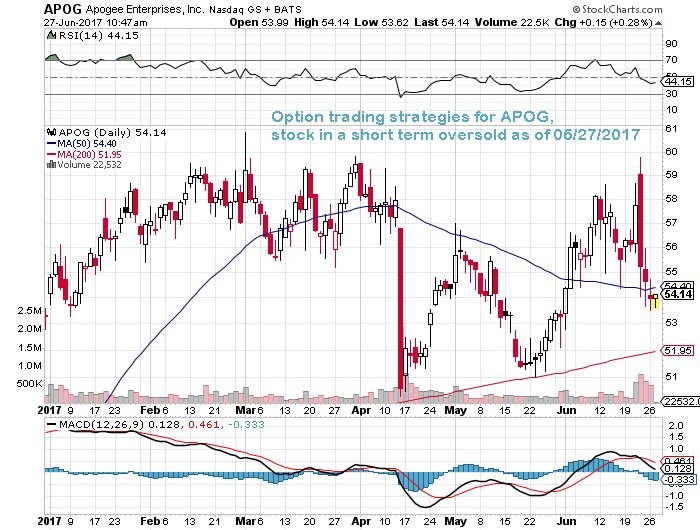Click the 2.5M volume axis label
The width and height of the screenshot is (700, 530).
coord(29,310)
